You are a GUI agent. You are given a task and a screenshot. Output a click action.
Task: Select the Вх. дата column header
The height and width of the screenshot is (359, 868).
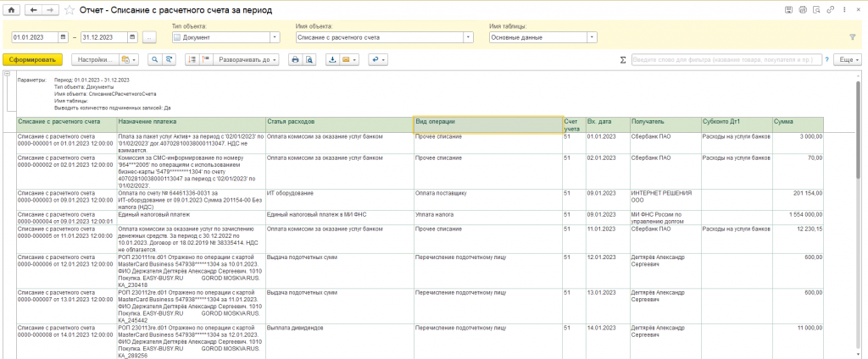coord(608,125)
